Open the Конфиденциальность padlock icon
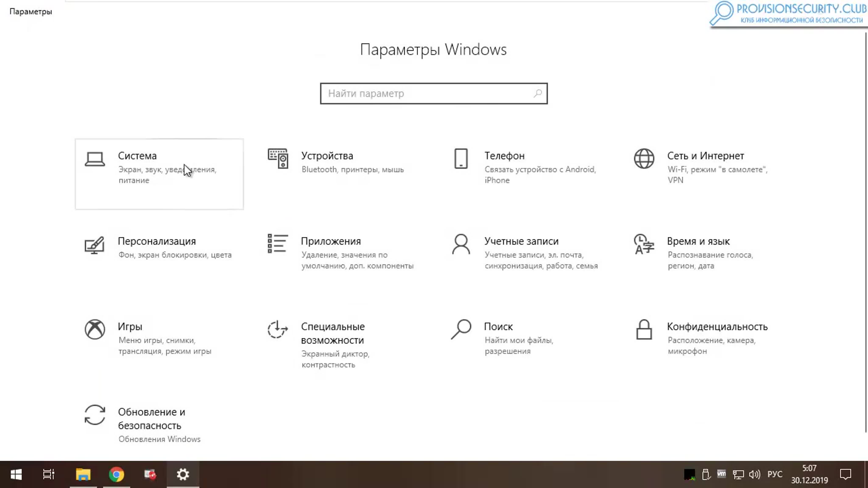The width and height of the screenshot is (868, 488). [x=644, y=329]
